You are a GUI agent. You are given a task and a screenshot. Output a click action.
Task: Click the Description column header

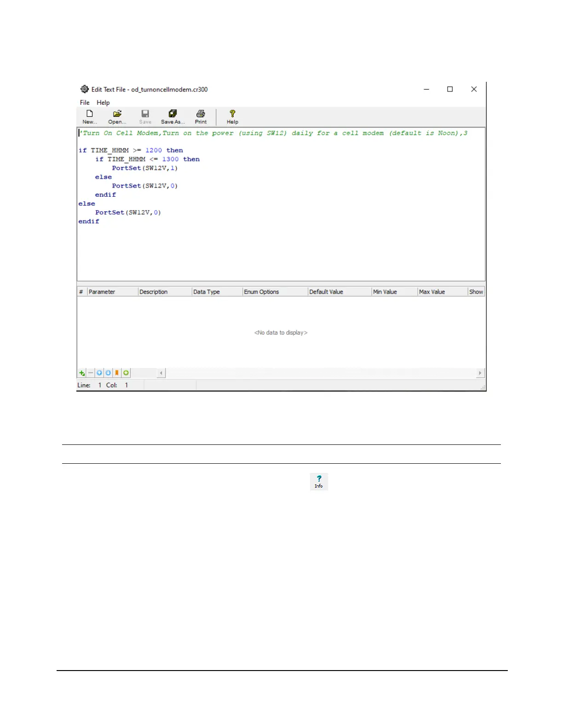point(165,292)
